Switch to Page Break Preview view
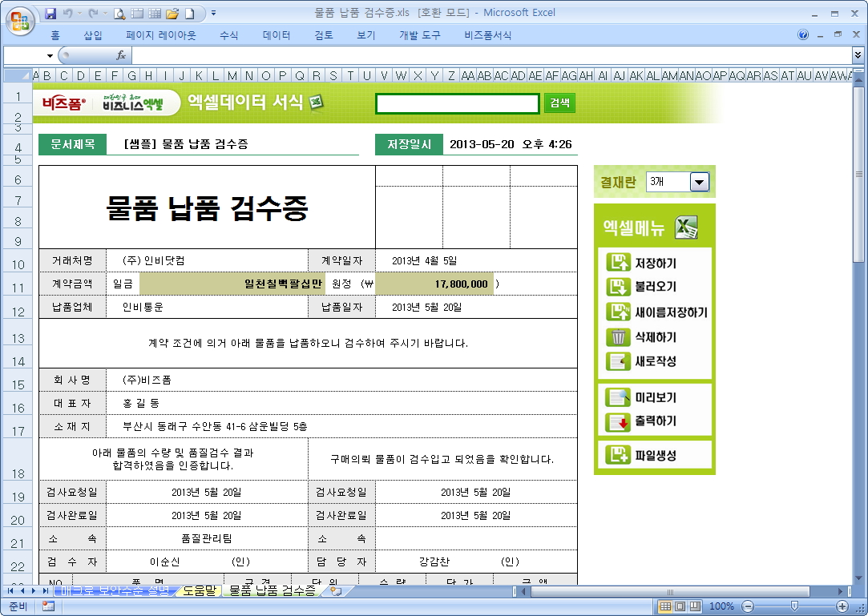Viewport: 868px width, 616px height. click(694, 606)
